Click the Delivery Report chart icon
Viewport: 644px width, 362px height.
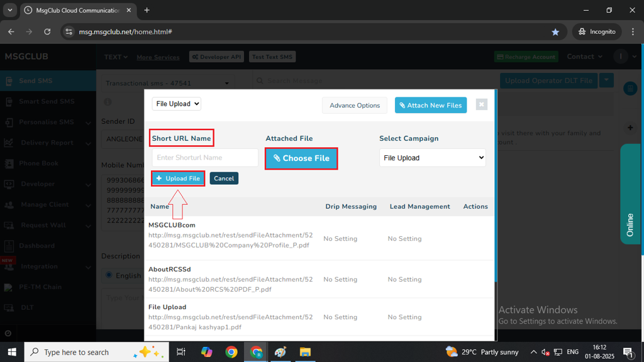point(9,143)
